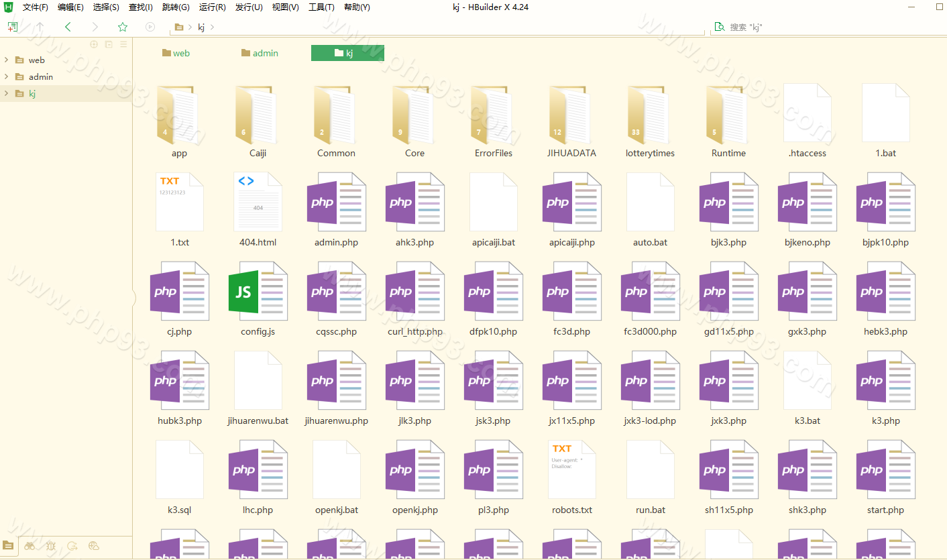Open the bug debug panel icon
The image size is (947, 560).
(x=51, y=546)
